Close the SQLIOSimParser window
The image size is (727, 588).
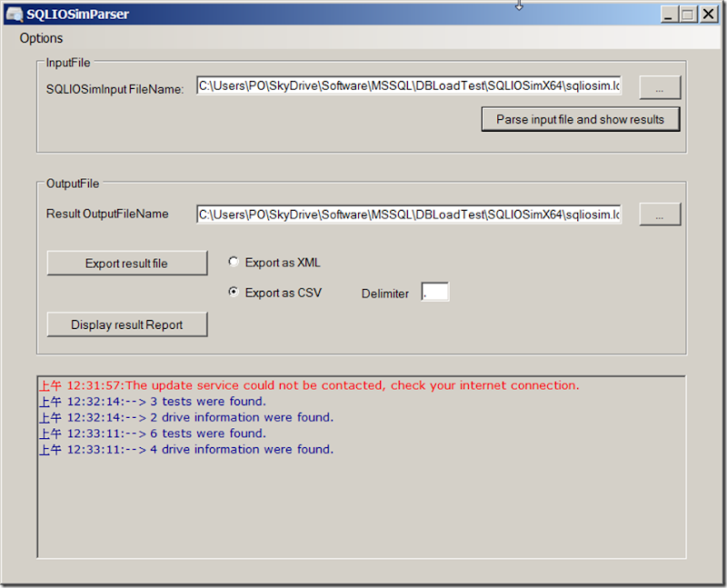coord(709,15)
